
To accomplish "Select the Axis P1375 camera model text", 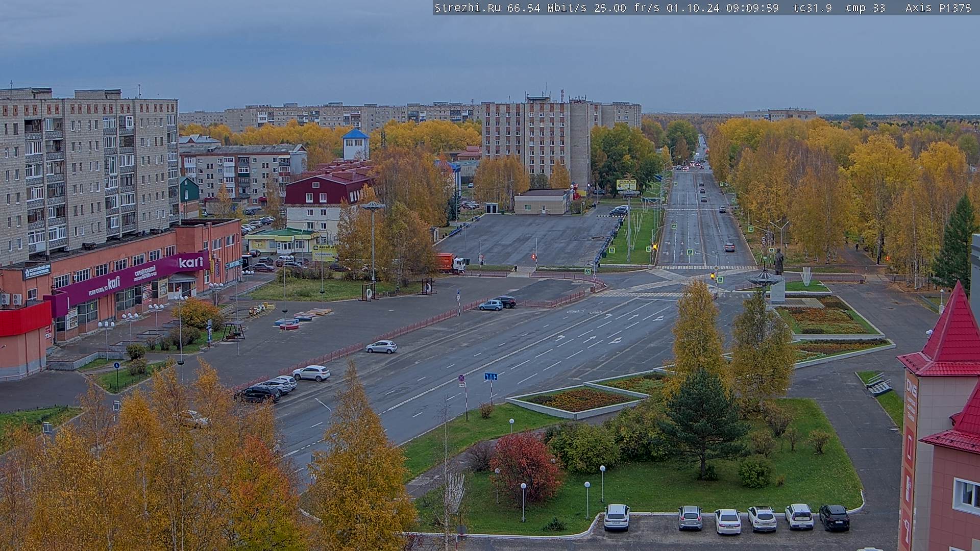I will coord(938,8).
